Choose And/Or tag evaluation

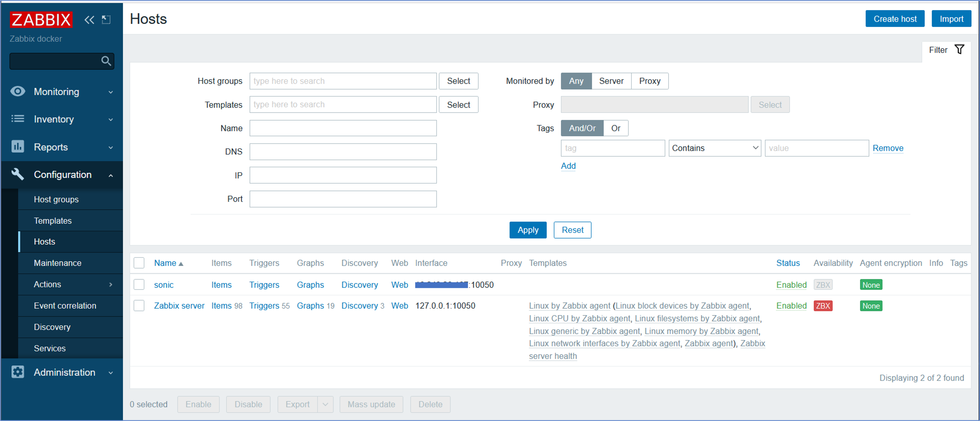click(582, 128)
